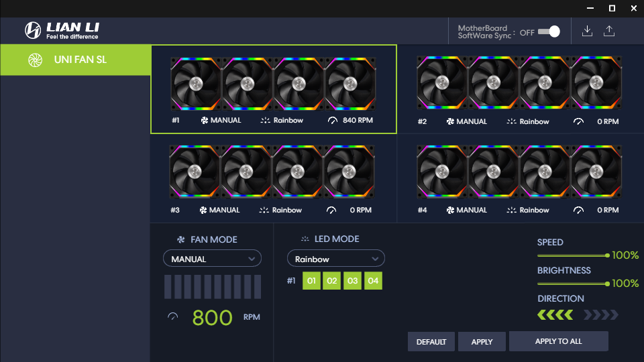Click the manual fan speed bar meter
This screenshot has height=362, width=644.
213,286
